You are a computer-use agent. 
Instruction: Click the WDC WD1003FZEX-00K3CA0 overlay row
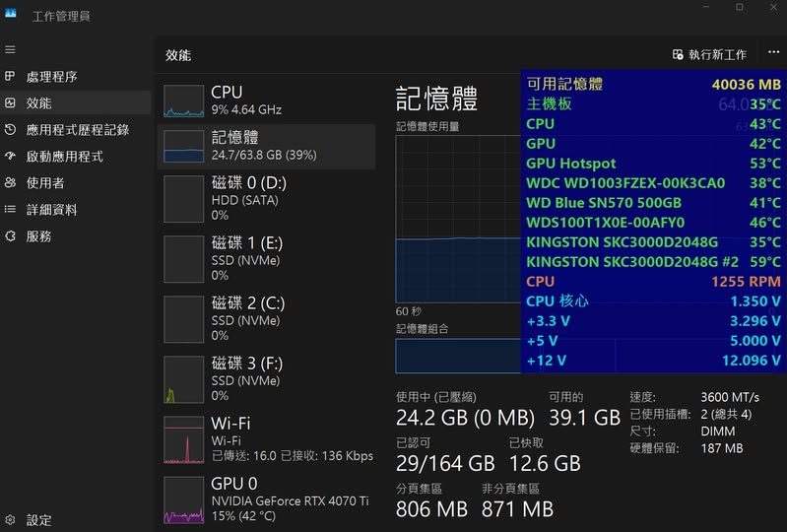tap(653, 182)
